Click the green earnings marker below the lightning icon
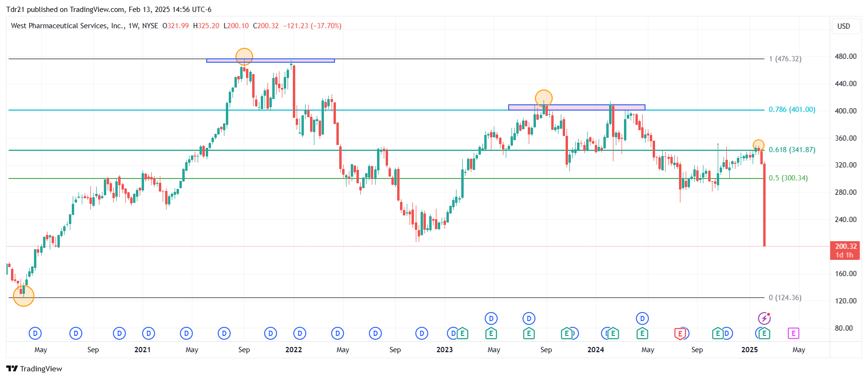This screenshot has height=379, width=868. coord(764,333)
